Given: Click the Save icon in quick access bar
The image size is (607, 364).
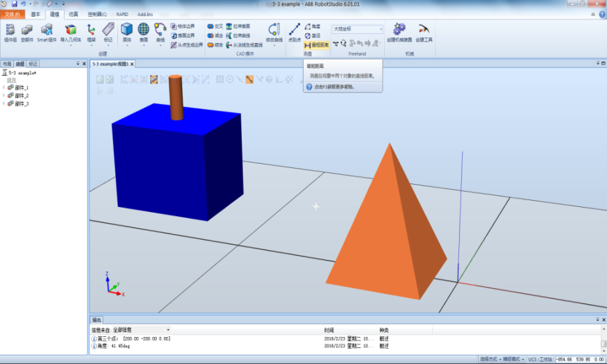Looking at the screenshot, I should click(x=15, y=4).
